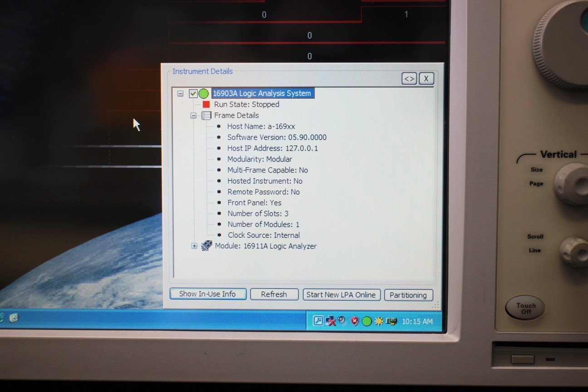Viewport: 588px width, 392px height.
Task: Click the red security shield tray icon
Action: tap(355, 321)
